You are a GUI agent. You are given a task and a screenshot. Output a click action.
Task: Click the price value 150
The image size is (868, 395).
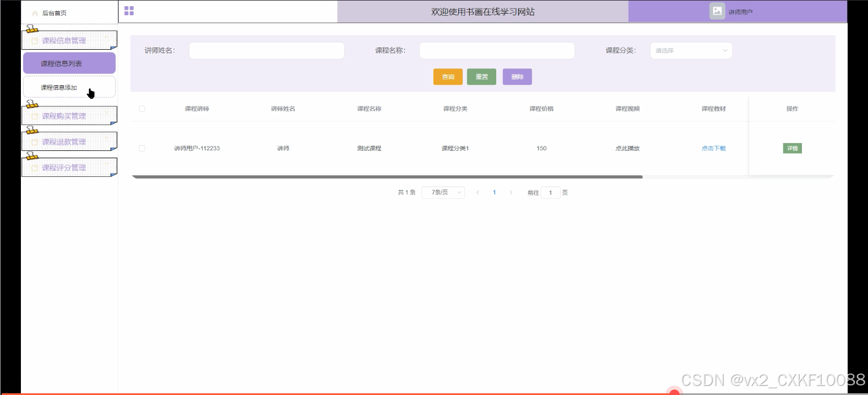click(x=541, y=148)
